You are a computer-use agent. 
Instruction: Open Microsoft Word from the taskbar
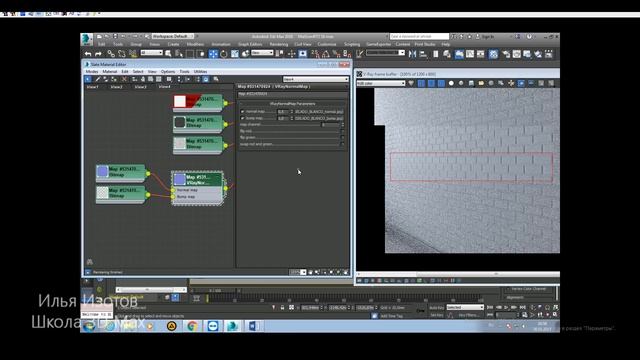click(x=253, y=326)
